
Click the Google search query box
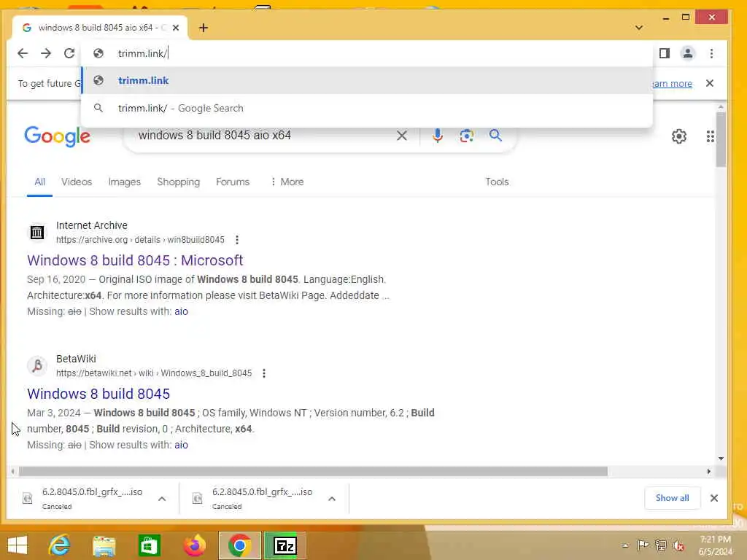point(262,135)
